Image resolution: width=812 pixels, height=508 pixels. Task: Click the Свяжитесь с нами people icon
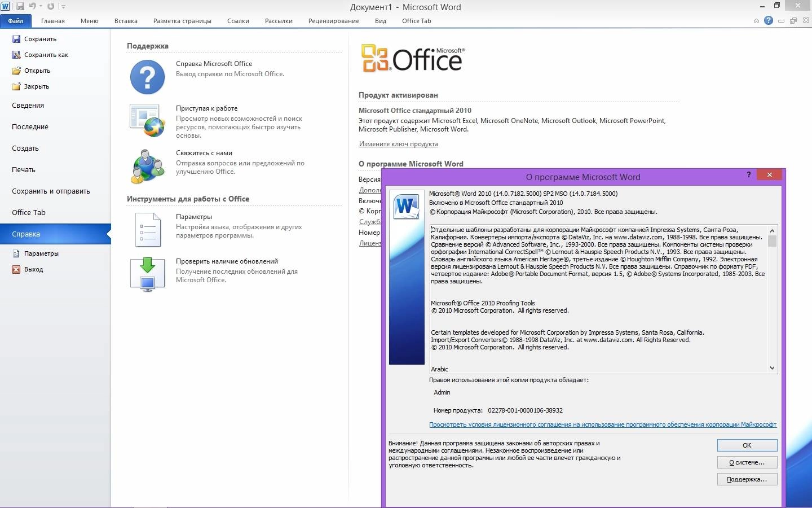tap(147, 166)
